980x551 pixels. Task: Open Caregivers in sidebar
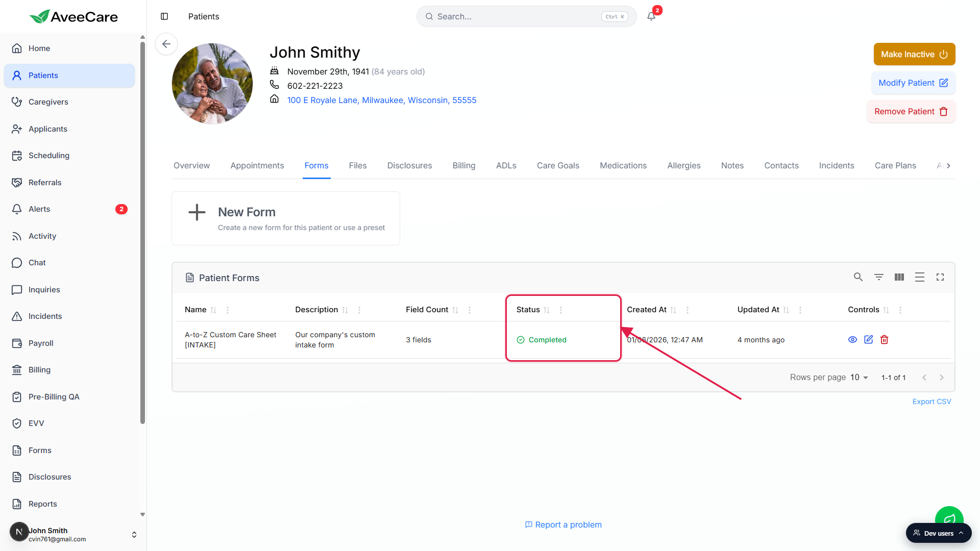tap(69, 102)
